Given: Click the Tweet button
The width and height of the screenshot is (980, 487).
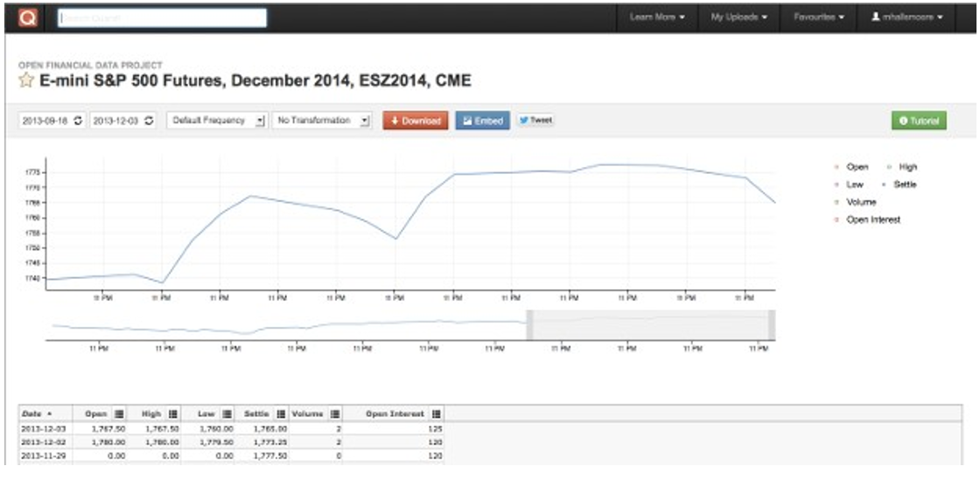Looking at the screenshot, I should click(x=535, y=120).
